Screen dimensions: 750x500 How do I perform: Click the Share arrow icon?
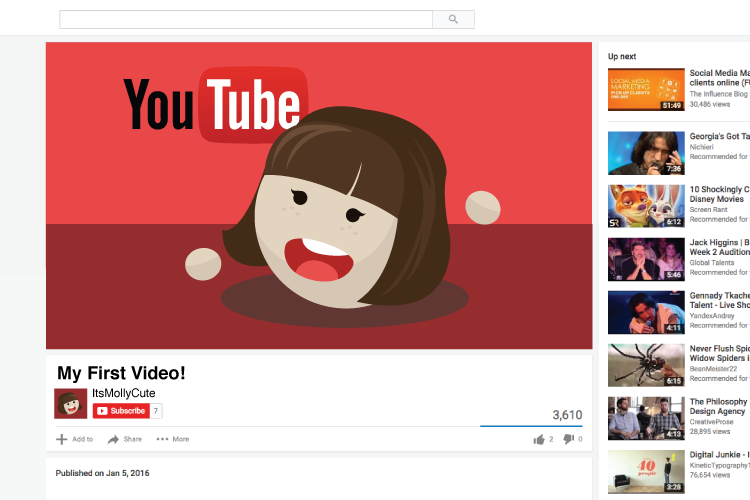pos(114,439)
